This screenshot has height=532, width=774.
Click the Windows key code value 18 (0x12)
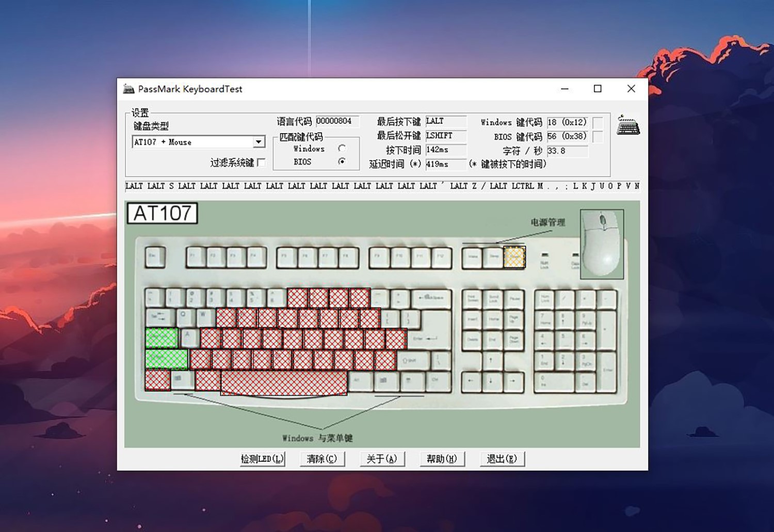(567, 123)
